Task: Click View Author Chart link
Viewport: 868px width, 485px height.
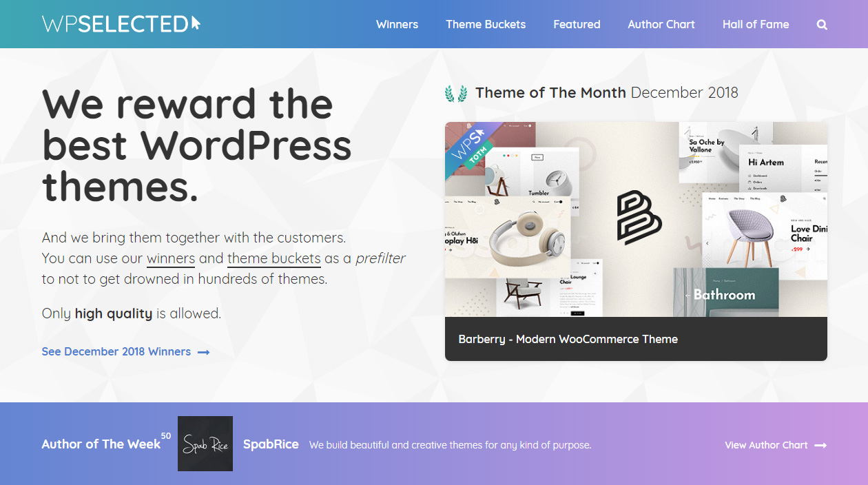Action: tap(766, 445)
